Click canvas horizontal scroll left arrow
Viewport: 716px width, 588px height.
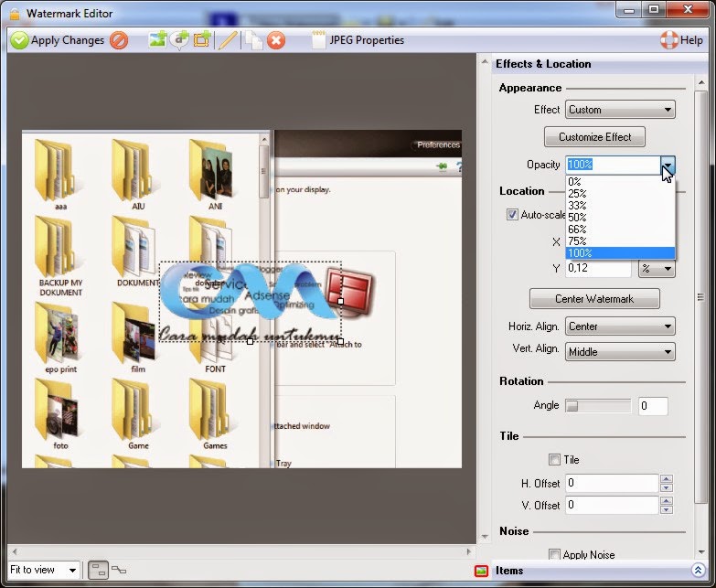(15, 551)
